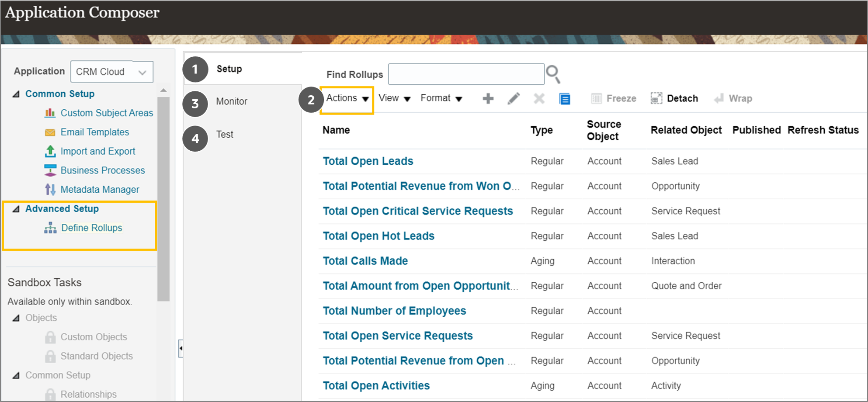This screenshot has height=402, width=868.
Task: Click the Metadata Manager arrows icon
Action: coord(50,190)
